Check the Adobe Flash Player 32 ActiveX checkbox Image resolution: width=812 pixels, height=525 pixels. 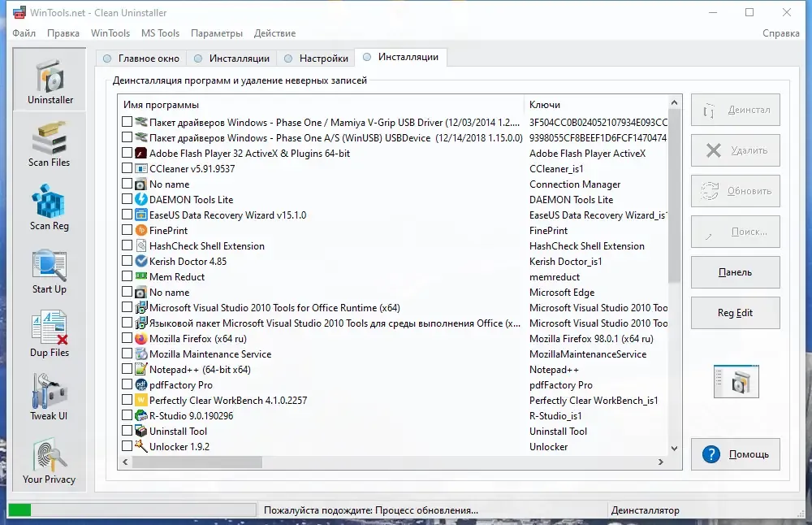127,153
